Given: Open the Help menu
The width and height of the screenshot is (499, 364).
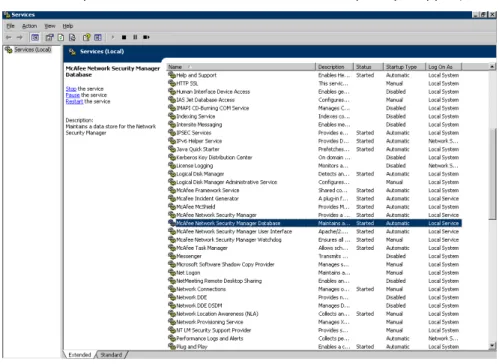Looking at the screenshot, I should [x=68, y=26].
